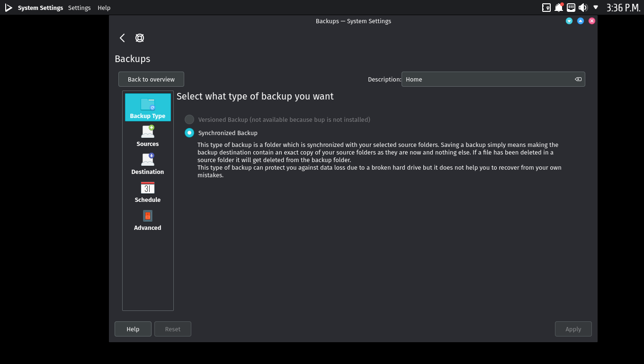The height and width of the screenshot is (364, 644).
Task: Click the back arrow in the header
Action: pos(122,38)
